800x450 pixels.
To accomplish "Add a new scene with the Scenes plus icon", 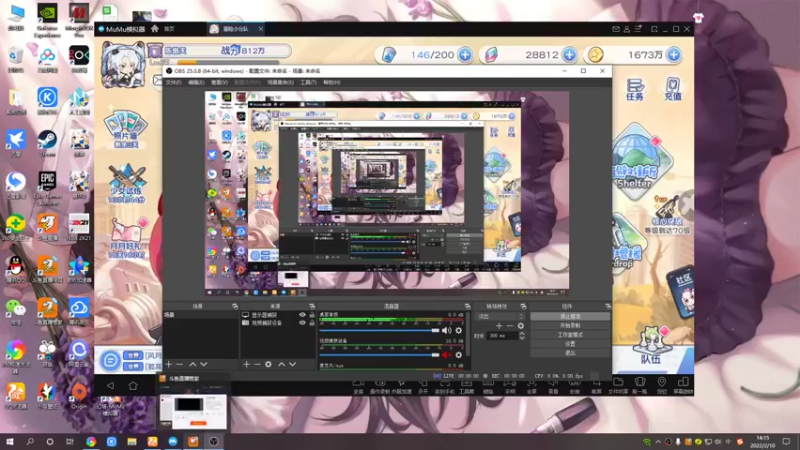I will 168,364.
